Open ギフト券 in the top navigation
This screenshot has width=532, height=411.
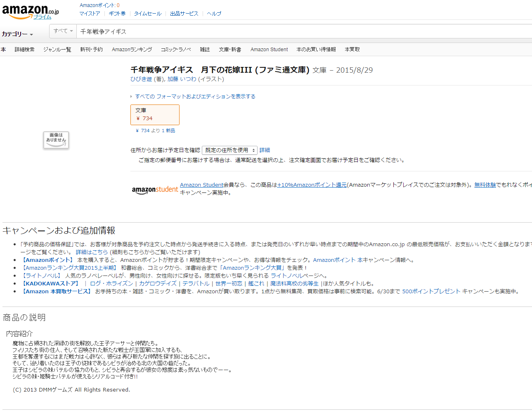[x=117, y=14]
